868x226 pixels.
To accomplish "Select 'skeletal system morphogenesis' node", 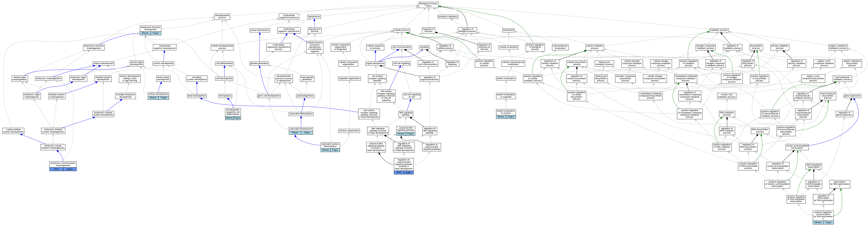I will (57, 96).
